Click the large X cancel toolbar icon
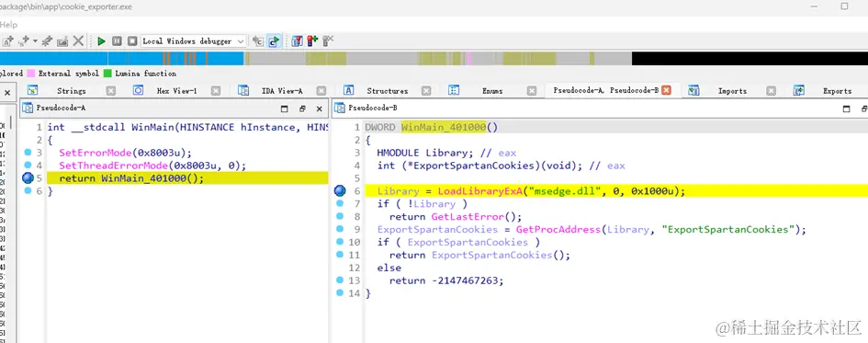868x343 pixels. pos(79,41)
